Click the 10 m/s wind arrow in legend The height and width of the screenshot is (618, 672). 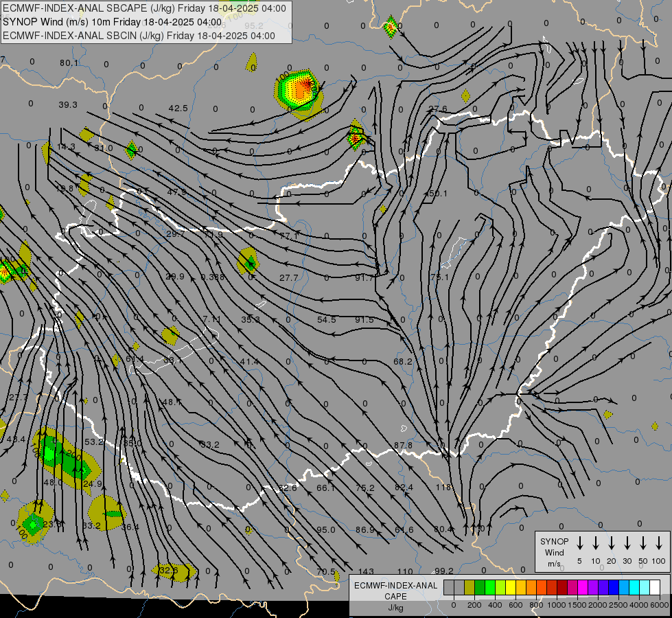pos(595,542)
